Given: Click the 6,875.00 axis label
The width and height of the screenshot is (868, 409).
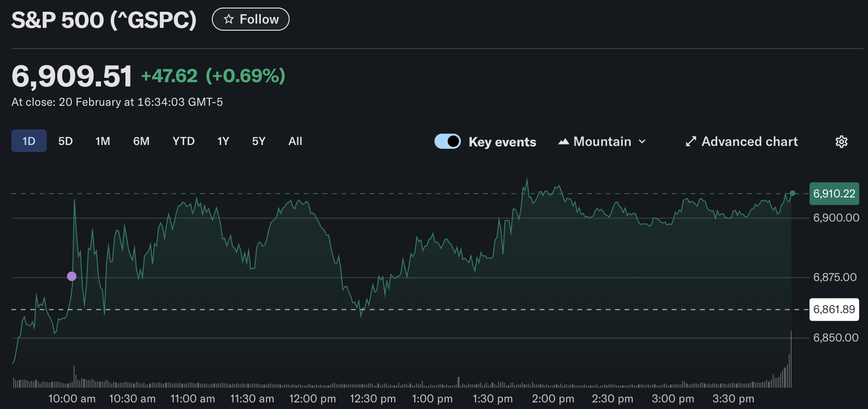Looking at the screenshot, I should [x=835, y=277].
